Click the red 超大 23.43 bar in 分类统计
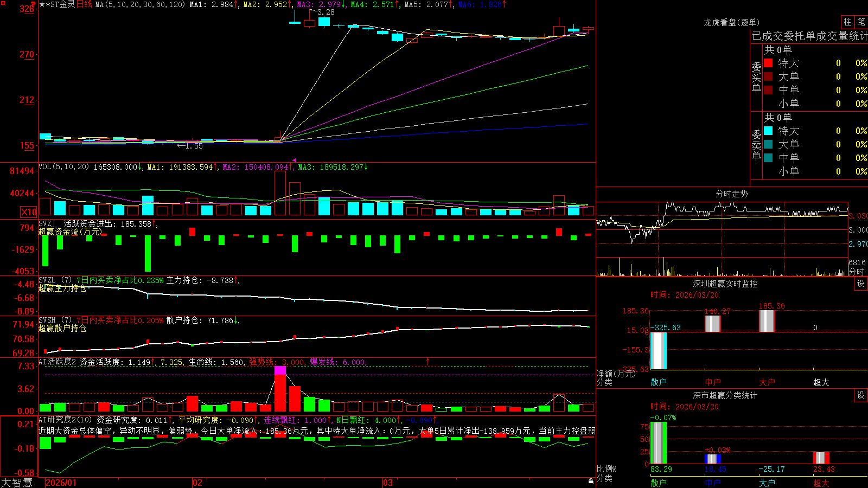The width and height of the screenshot is (868, 488). click(821, 458)
